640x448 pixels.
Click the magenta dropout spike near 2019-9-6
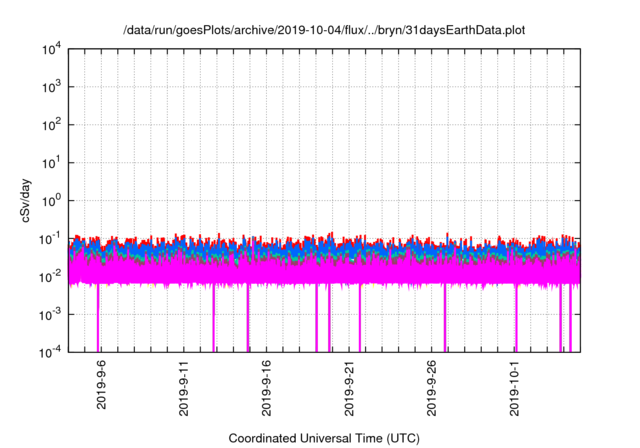[98, 318]
